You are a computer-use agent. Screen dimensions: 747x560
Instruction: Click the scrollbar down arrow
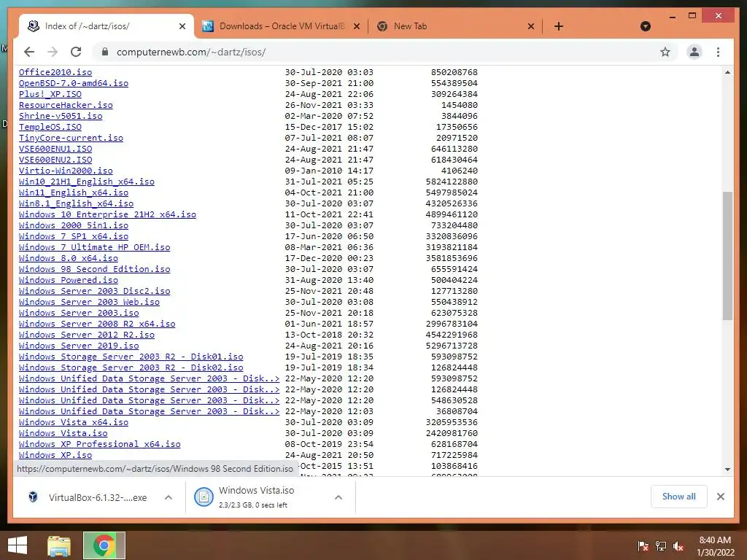727,470
